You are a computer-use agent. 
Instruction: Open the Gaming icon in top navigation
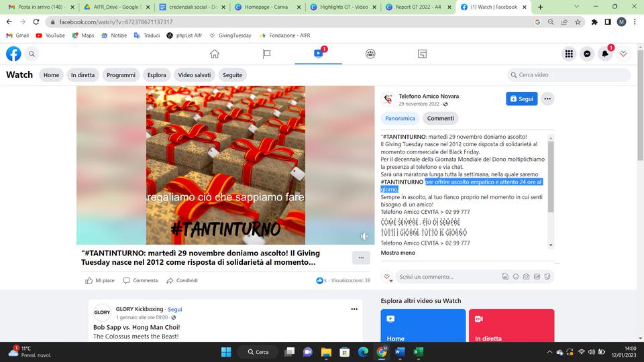tap(422, 54)
